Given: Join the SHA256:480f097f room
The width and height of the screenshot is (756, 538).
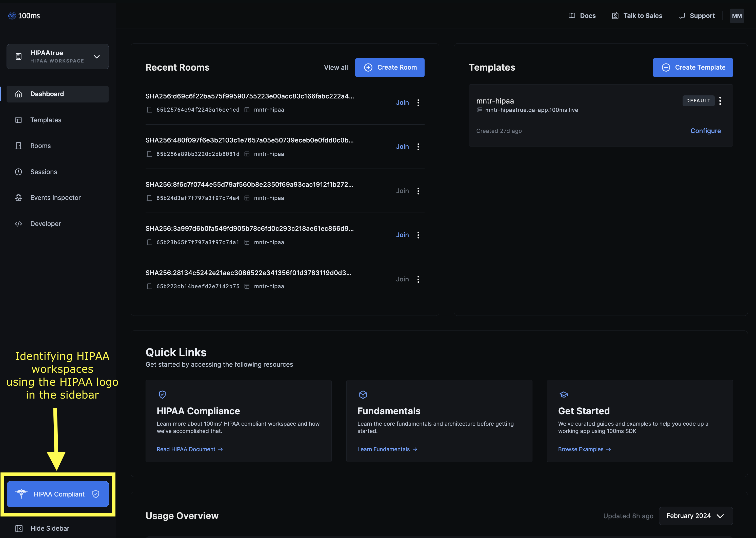Looking at the screenshot, I should (402, 147).
